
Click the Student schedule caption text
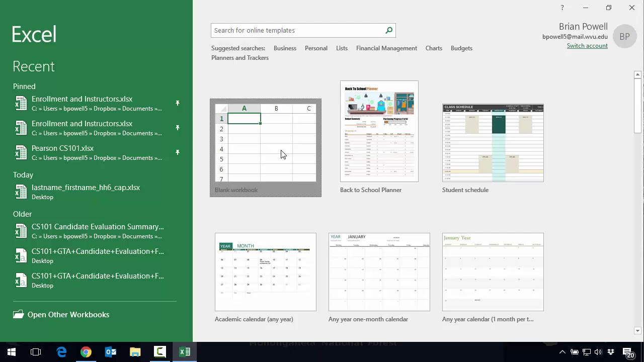tap(465, 190)
